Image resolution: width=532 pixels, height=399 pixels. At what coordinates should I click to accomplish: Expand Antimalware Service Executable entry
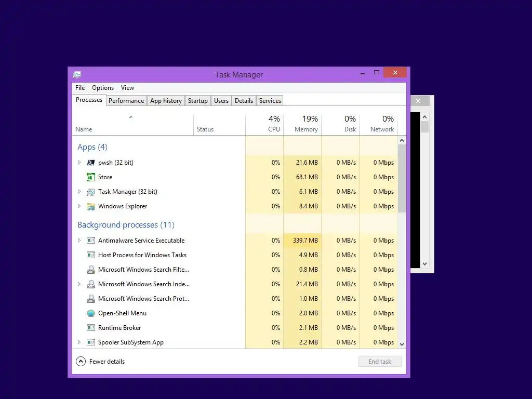pos(79,241)
